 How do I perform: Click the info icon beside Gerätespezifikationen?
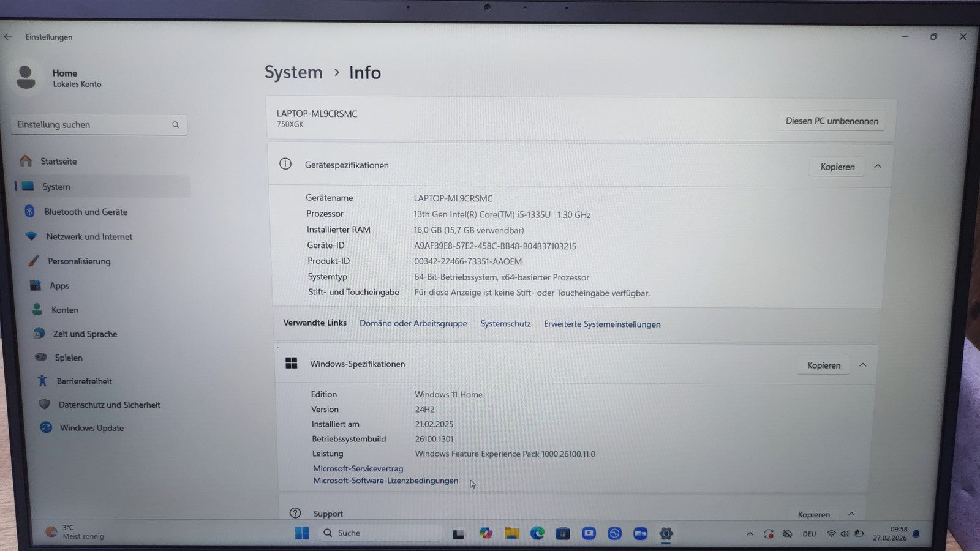tap(285, 163)
